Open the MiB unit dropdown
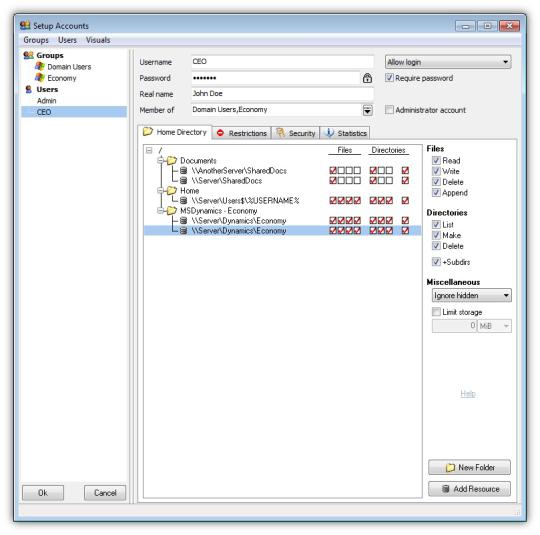540x535 pixels. coord(495,326)
